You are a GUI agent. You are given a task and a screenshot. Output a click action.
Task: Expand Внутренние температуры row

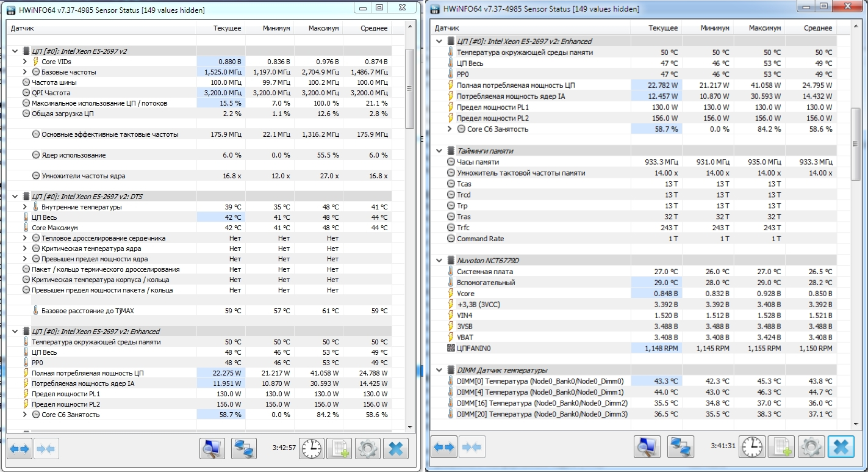[25, 207]
